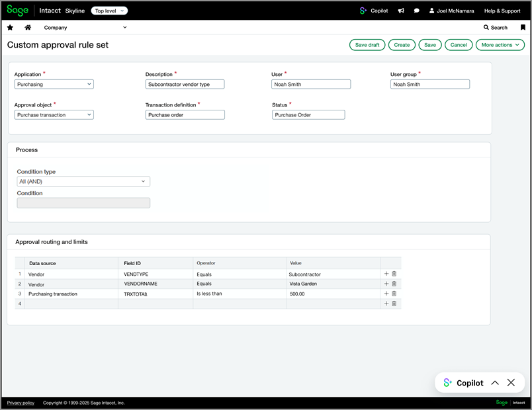Open Copilot from the top bar
532x410 pixels.
point(374,11)
